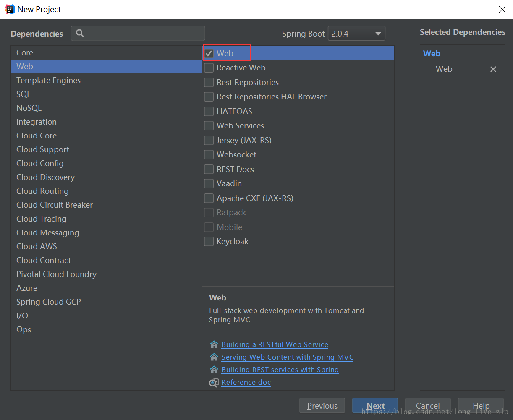
Task: Check the Rest Repositories option
Action: click(x=209, y=82)
